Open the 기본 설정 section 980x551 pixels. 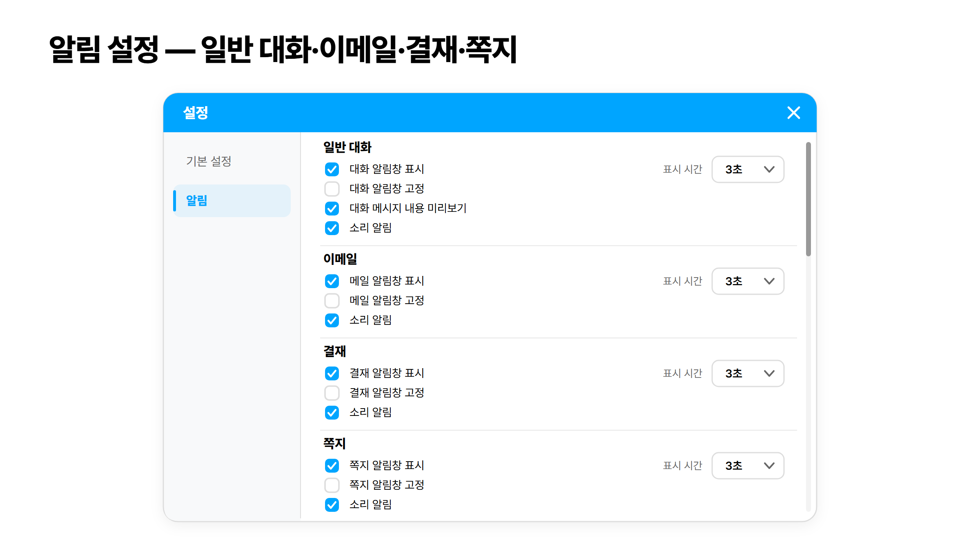tap(232, 161)
